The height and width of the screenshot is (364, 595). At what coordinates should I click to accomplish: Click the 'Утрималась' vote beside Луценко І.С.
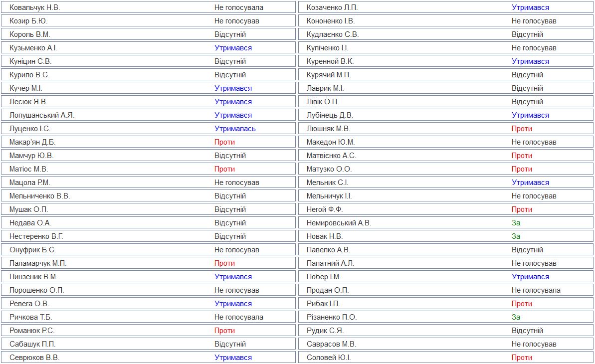click(x=235, y=129)
